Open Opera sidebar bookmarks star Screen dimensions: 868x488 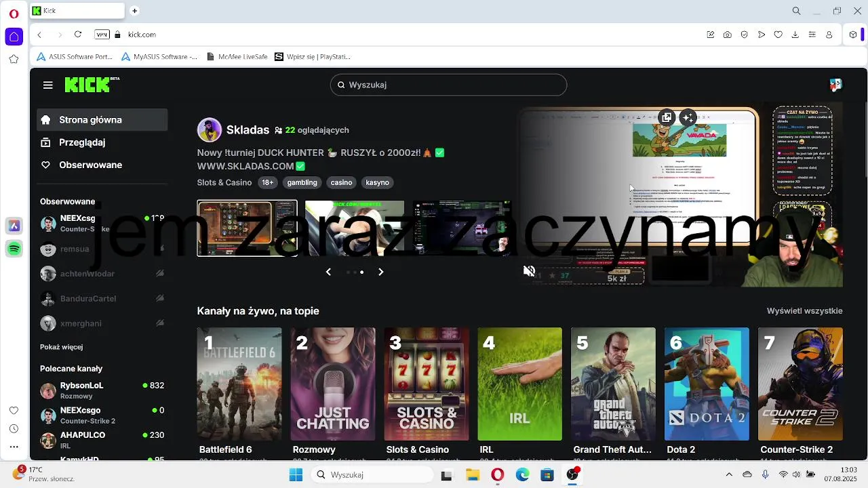point(14,59)
